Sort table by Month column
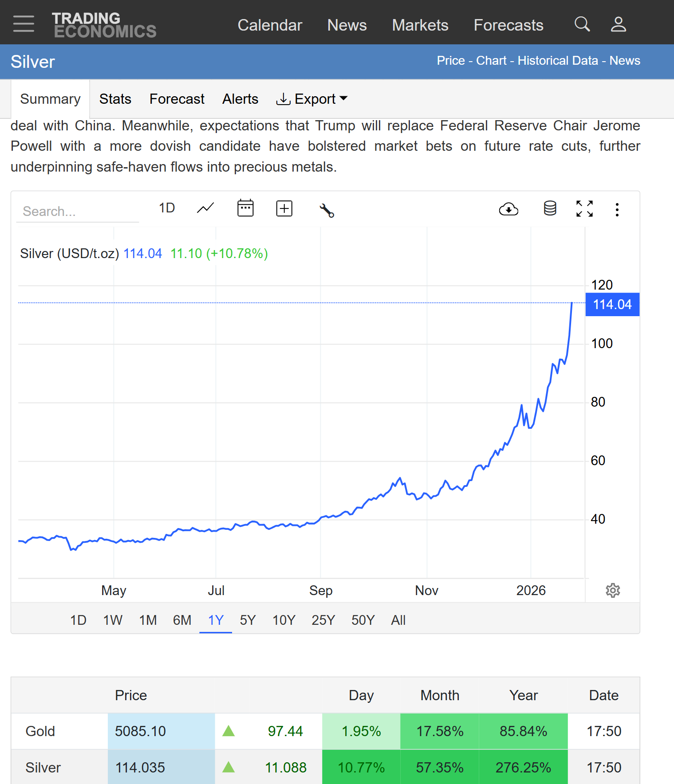The height and width of the screenshot is (784, 674). (440, 695)
